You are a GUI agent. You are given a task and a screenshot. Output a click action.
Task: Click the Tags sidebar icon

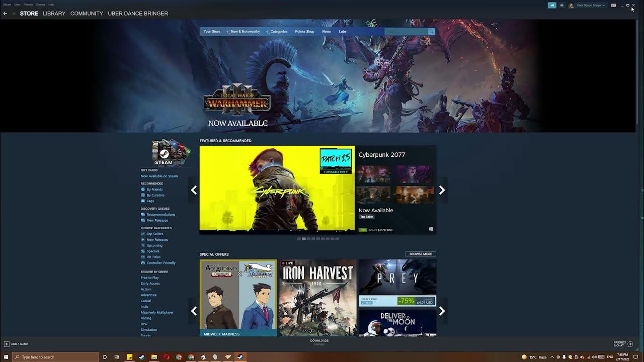pyautogui.click(x=143, y=201)
